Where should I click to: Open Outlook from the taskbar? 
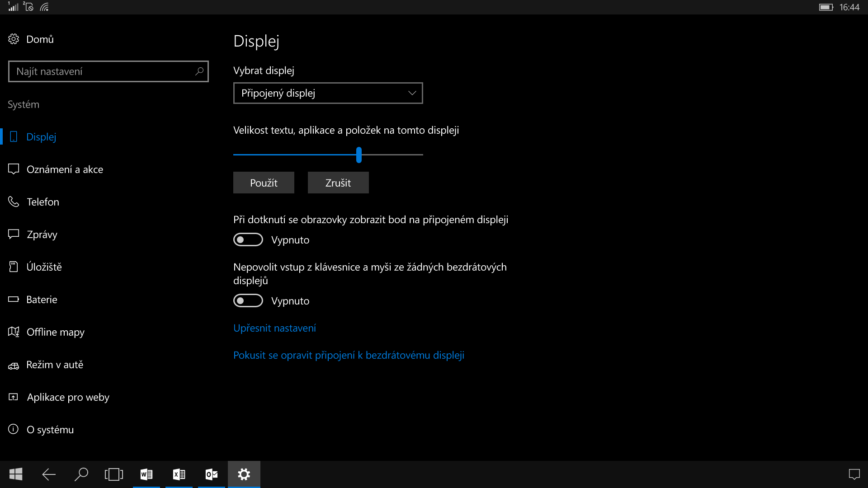(x=211, y=474)
